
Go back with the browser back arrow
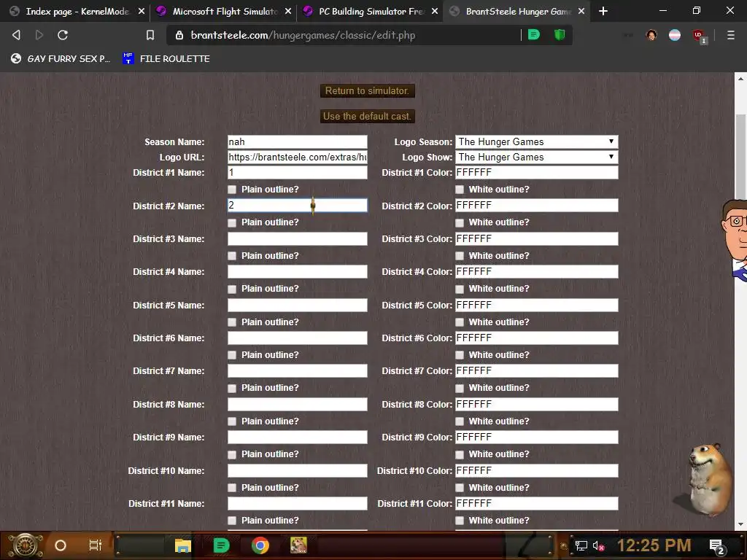[16, 35]
